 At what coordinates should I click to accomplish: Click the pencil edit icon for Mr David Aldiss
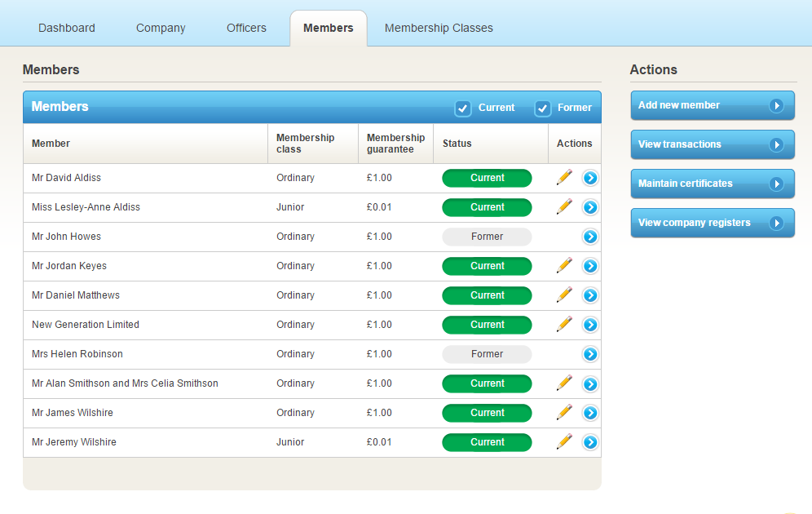pos(564,177)
